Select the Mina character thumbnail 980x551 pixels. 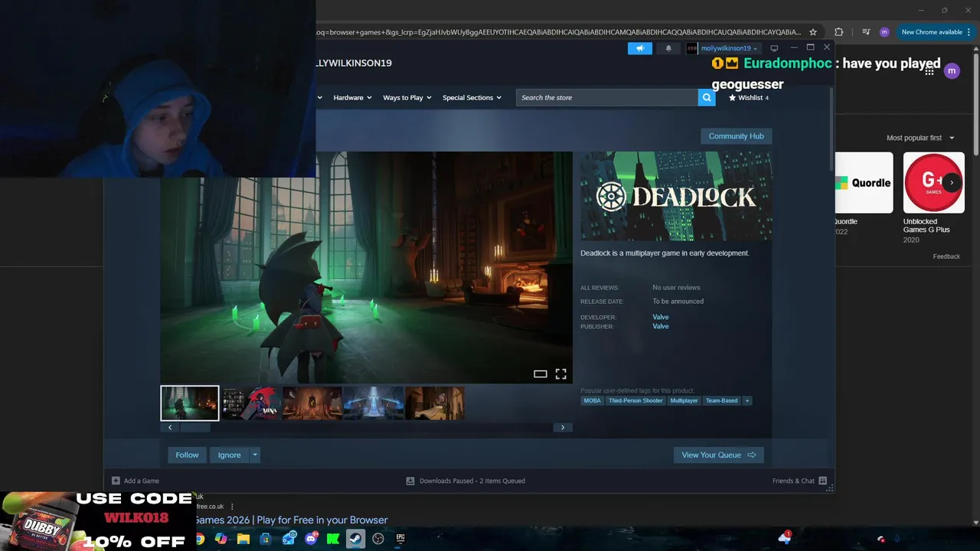coord(251,403)
